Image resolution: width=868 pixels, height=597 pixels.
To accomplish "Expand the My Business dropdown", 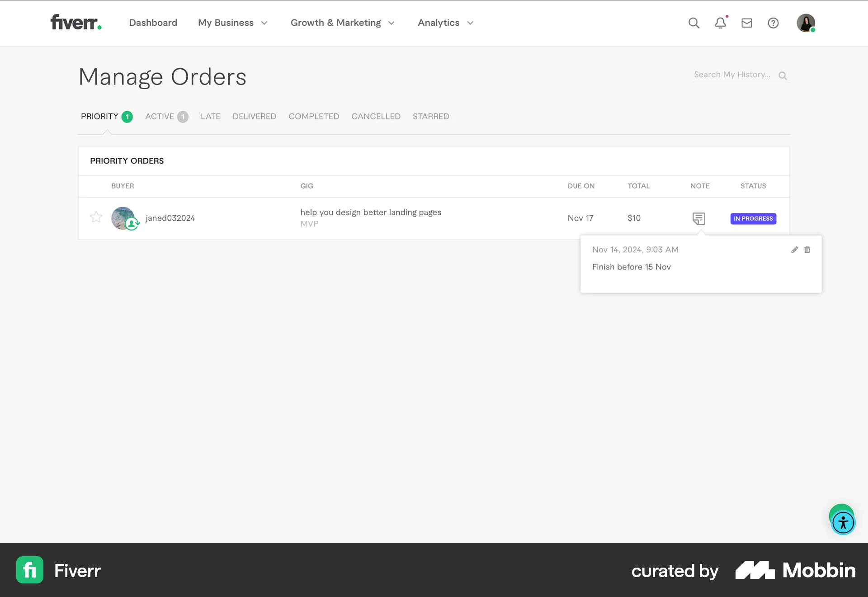I will (x=233, y=23).
